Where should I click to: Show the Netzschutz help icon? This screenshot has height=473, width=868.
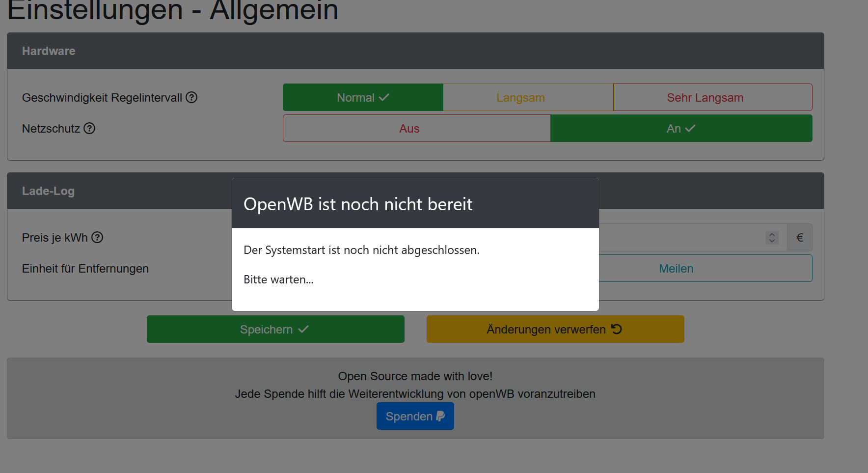[x=89, y=128]
